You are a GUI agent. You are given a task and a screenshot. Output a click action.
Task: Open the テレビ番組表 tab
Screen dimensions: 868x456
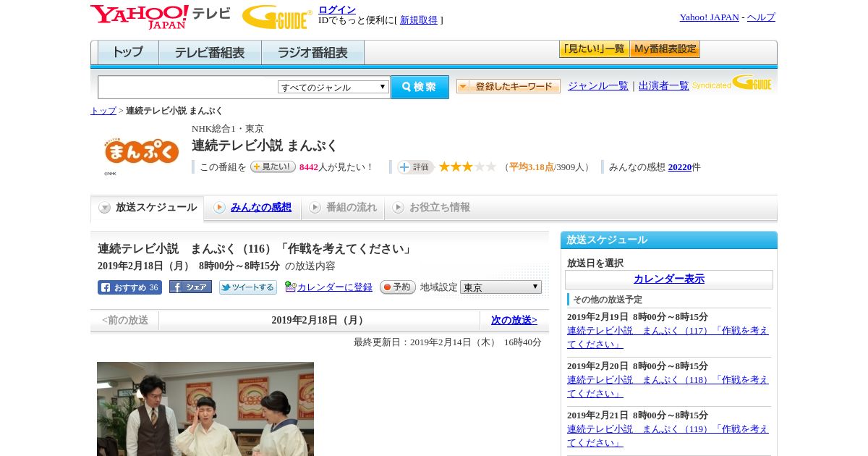[210, 53]
